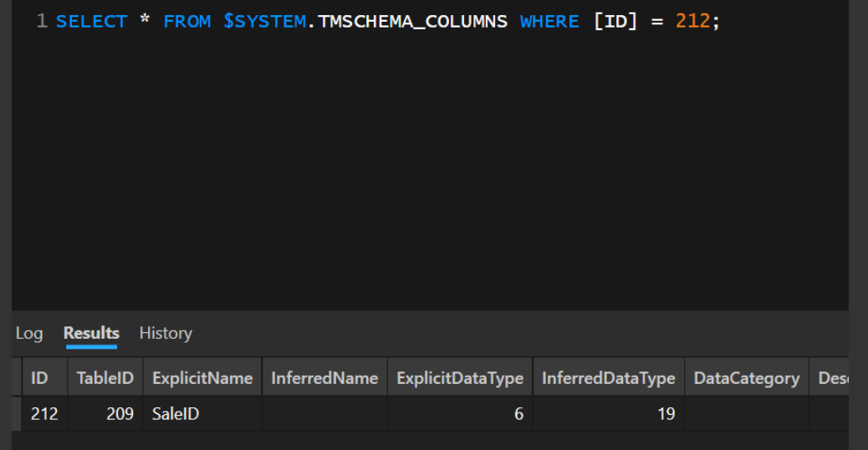868x450 pixels.
Task: Click TMSCHEMA_COLUMNS in the query editor
Action: point(412,22)
